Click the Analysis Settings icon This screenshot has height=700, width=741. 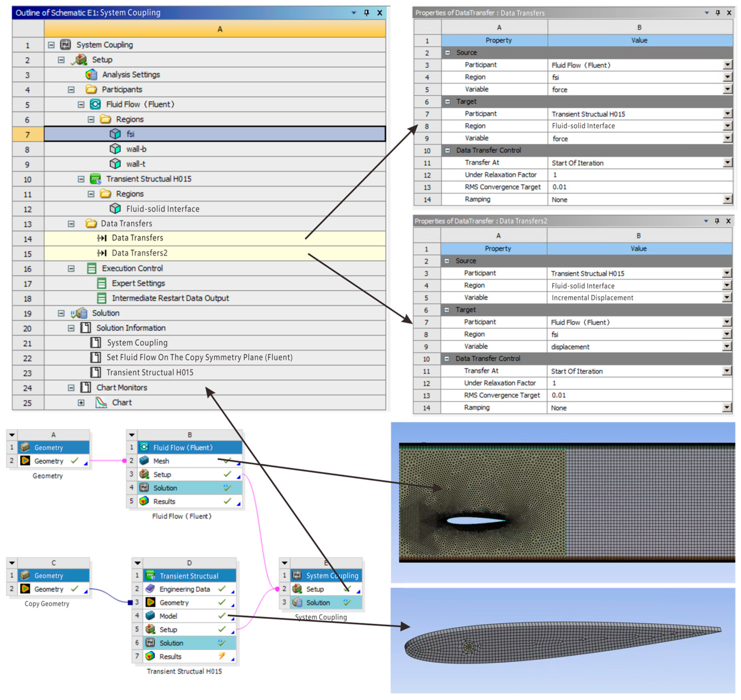point(91,75)
